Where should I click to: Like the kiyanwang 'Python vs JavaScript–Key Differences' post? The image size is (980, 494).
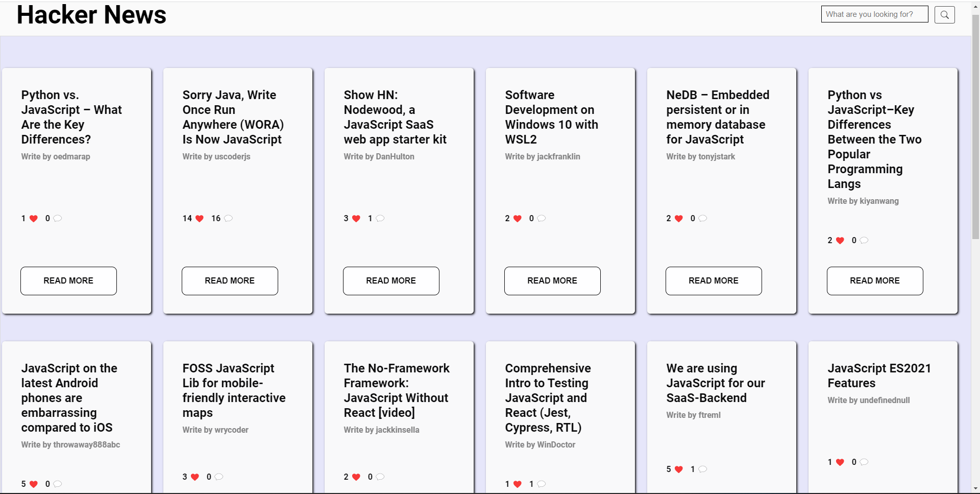[840, 241]
